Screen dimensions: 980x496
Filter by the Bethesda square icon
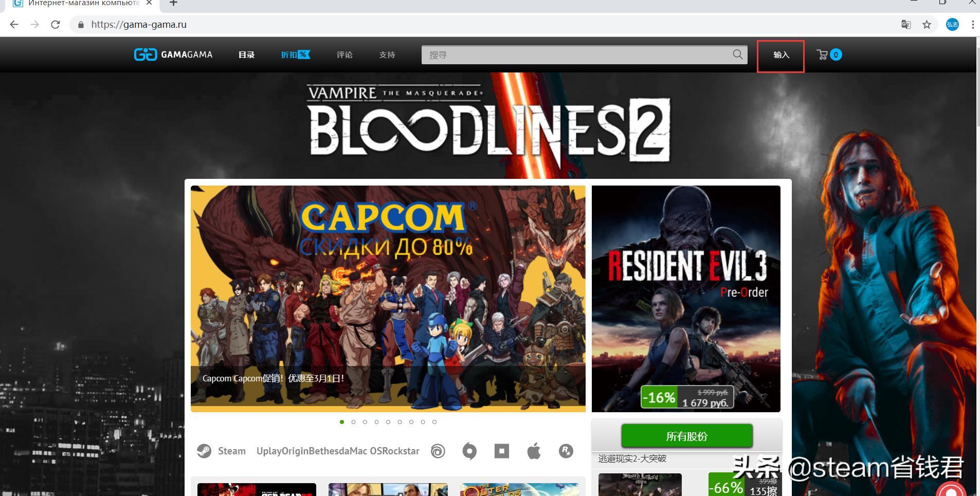pos(502,451)
